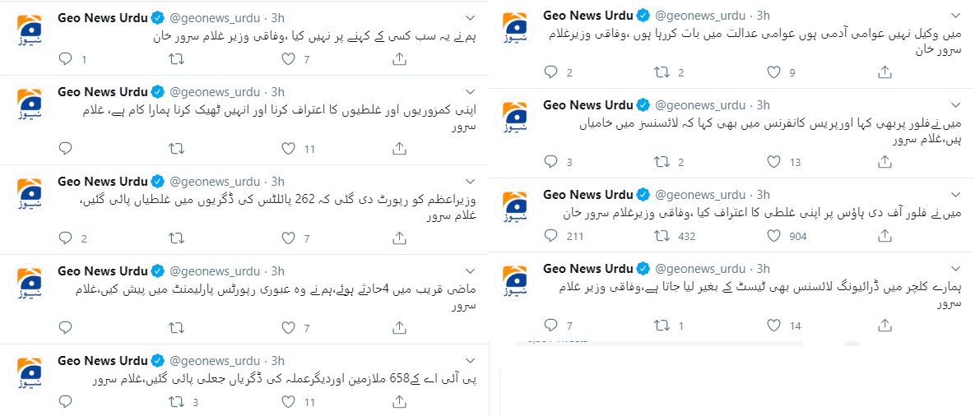Viewport: 980px width, 416px height.
Task: Reply to the tweet about 4 recent accidents
Action: click(x=65, y=327)
